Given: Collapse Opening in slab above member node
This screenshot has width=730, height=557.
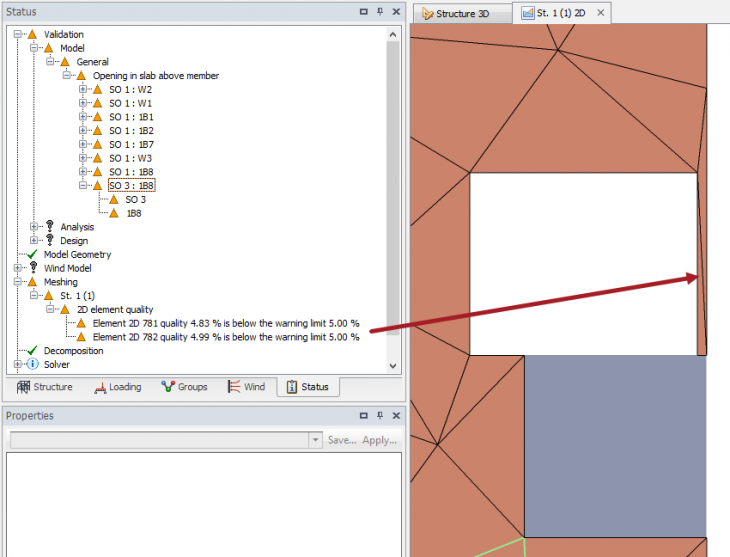Looking at the screenshot, I should (67, 75).
